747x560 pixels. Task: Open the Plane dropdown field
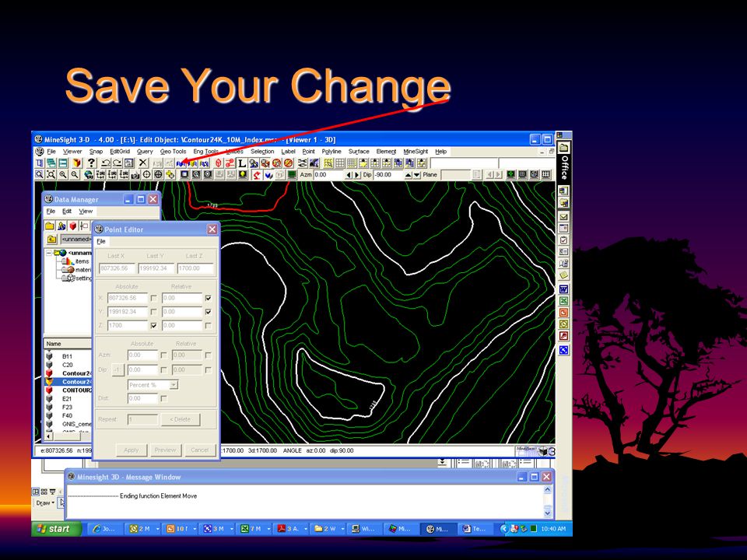pos(456,175)
